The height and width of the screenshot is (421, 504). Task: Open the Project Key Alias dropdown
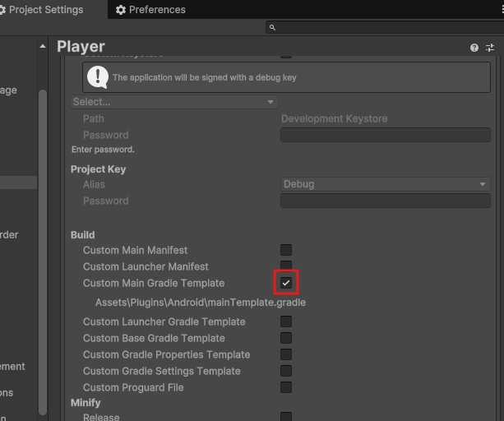[x=385, y=184]
